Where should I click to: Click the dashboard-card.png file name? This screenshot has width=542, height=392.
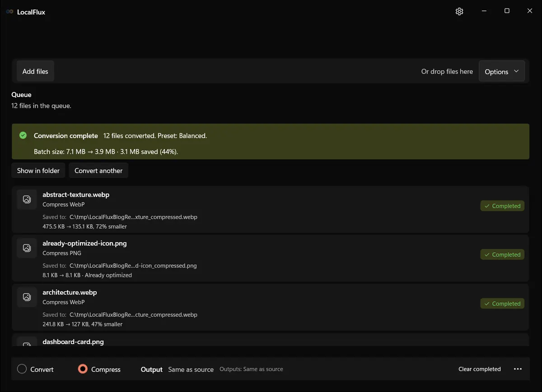click(73, 342)
